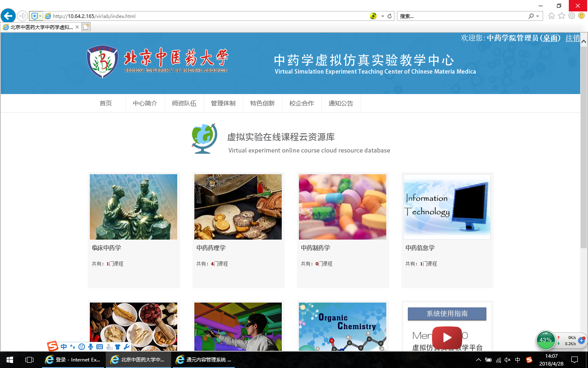Click the Sogou voice input microphone icon
The image size is (588, 368).
tap(91, 347)
